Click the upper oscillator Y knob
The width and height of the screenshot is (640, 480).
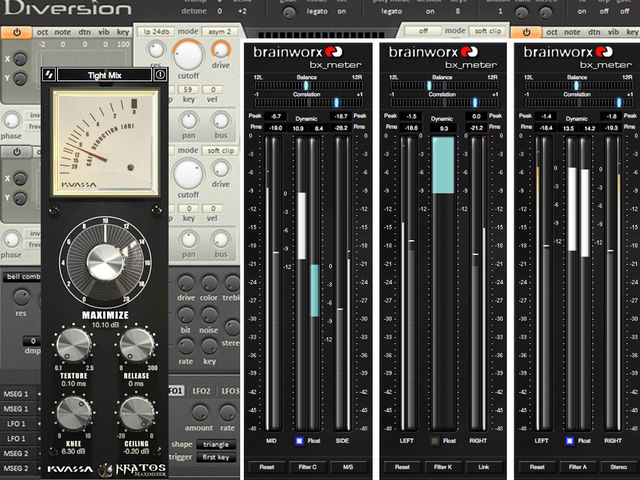tap(20, 78)
